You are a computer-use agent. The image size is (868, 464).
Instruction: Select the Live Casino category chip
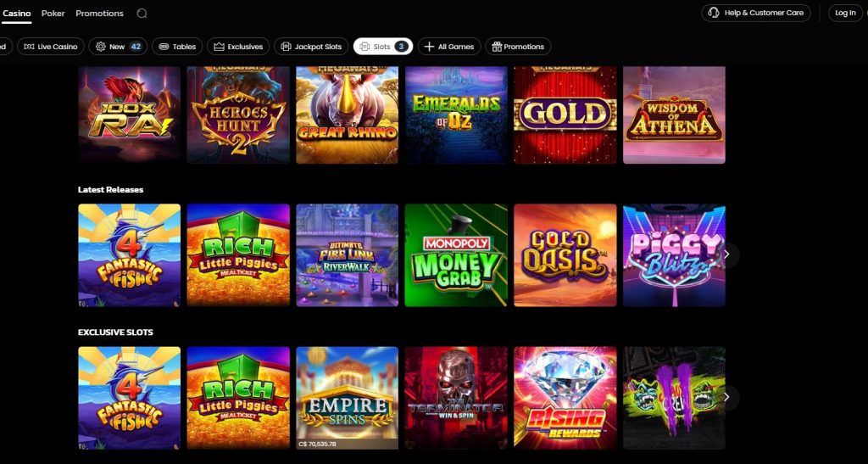coord(51,47)
